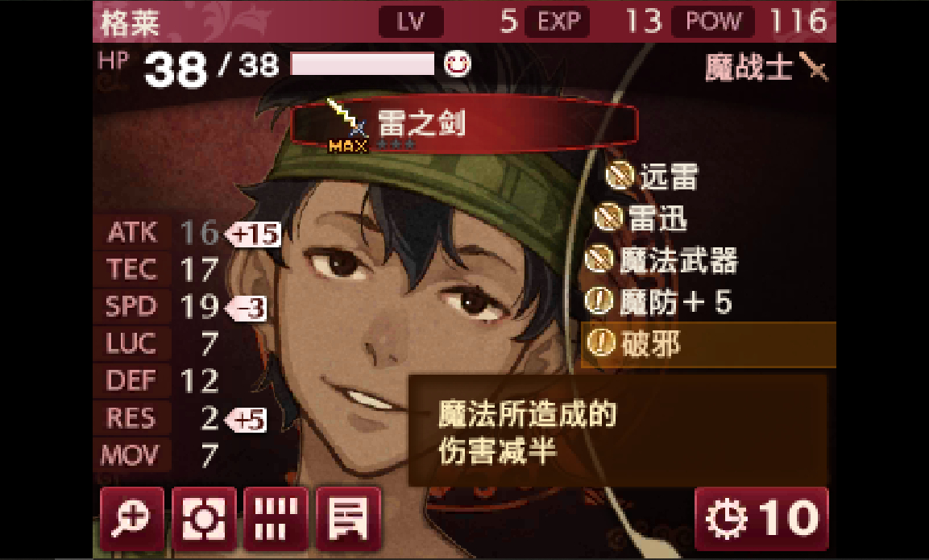The height and width of the screenshot is (560, 929).
Task: Tap the RES +5 bonus tag
Action: (247, 420)
